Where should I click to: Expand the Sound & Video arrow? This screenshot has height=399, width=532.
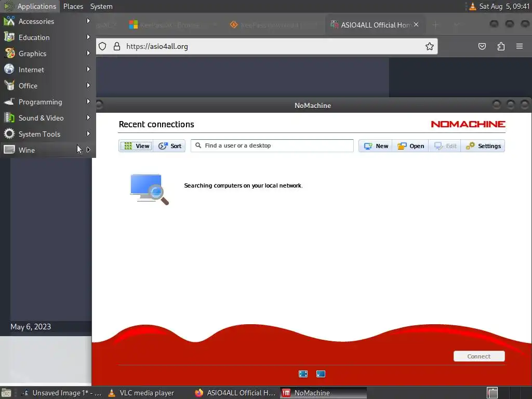[88, 118]
